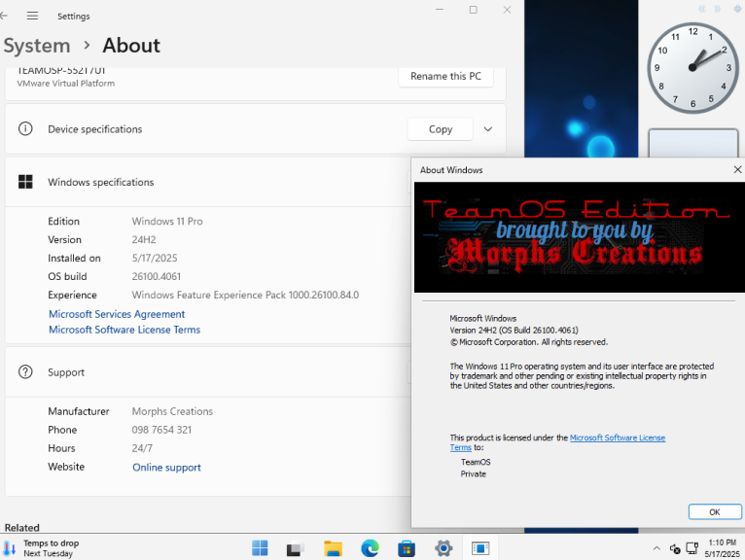This screenshot has height=560, width=745.
Task: Click the winver taskbar app icon
Action: (x=480, y=548)
